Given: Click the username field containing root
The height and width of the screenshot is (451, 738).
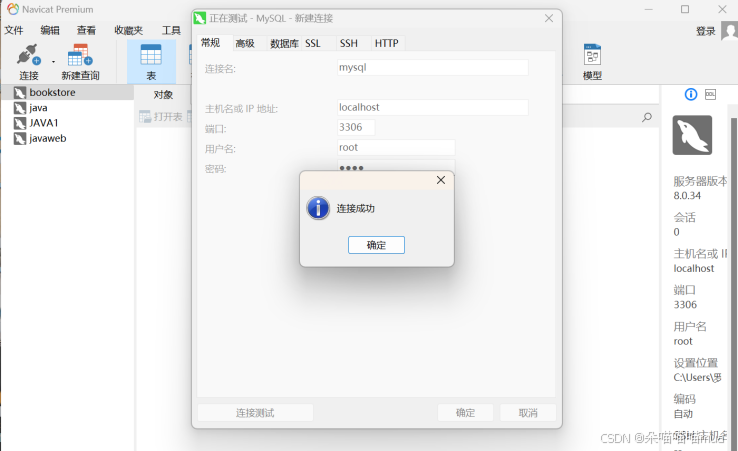Looking at the screenshot, I should tap(396, 147).
